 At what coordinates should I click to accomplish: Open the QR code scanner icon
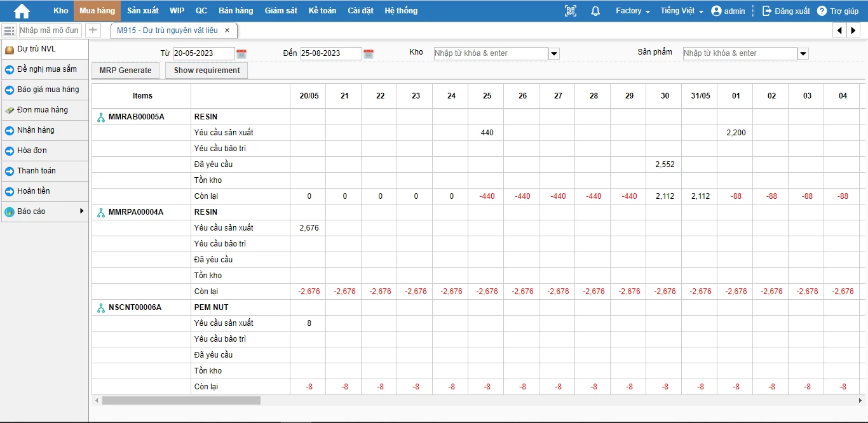tap(571, 11)
